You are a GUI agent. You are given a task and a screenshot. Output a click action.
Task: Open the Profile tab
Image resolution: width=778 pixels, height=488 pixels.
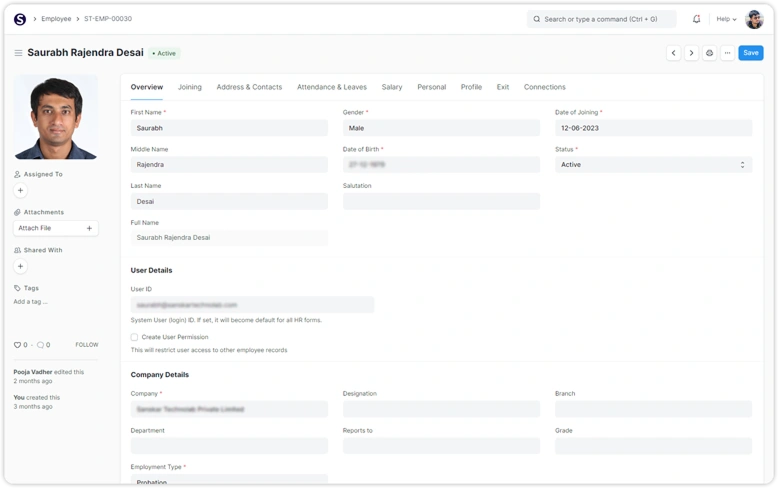pyautogui.click(x=471, y=87)
